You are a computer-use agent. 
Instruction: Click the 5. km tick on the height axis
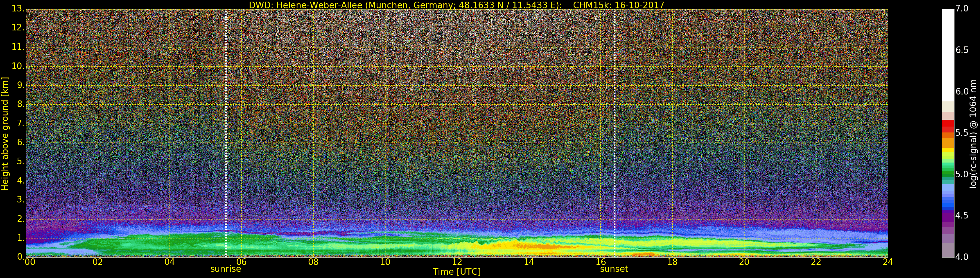(18, 162)
